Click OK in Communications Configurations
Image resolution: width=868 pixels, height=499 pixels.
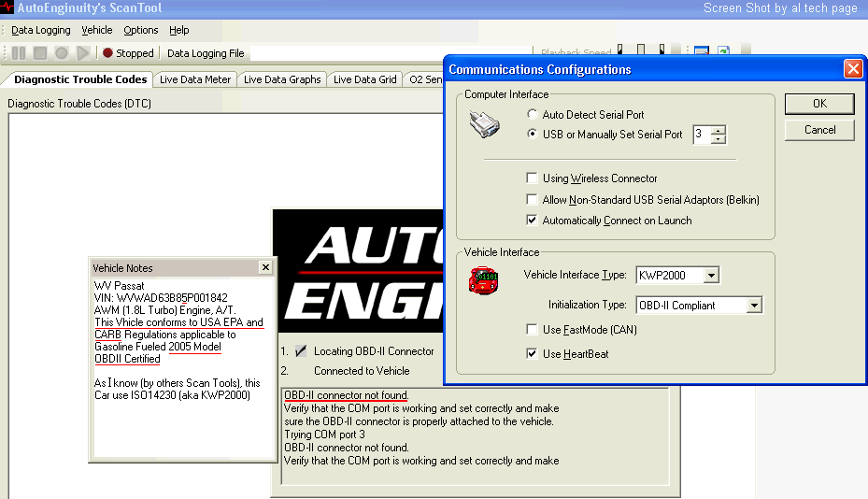point(818,103)
